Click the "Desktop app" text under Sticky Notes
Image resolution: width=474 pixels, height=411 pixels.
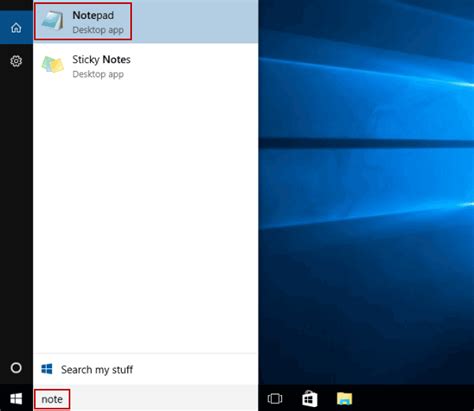point(98,74)
